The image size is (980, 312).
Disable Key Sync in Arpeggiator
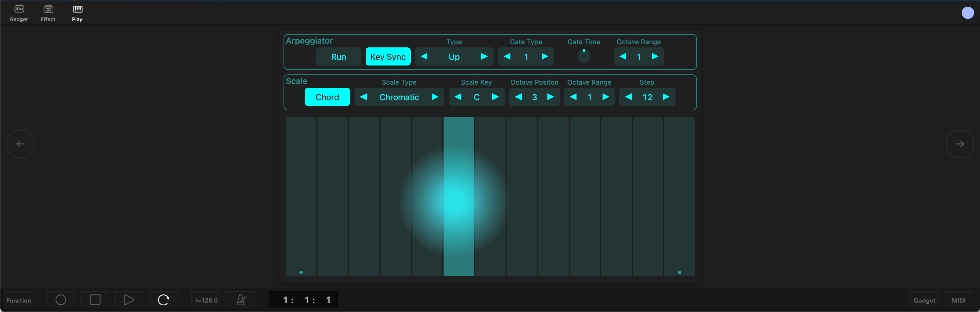click(388, 57)
